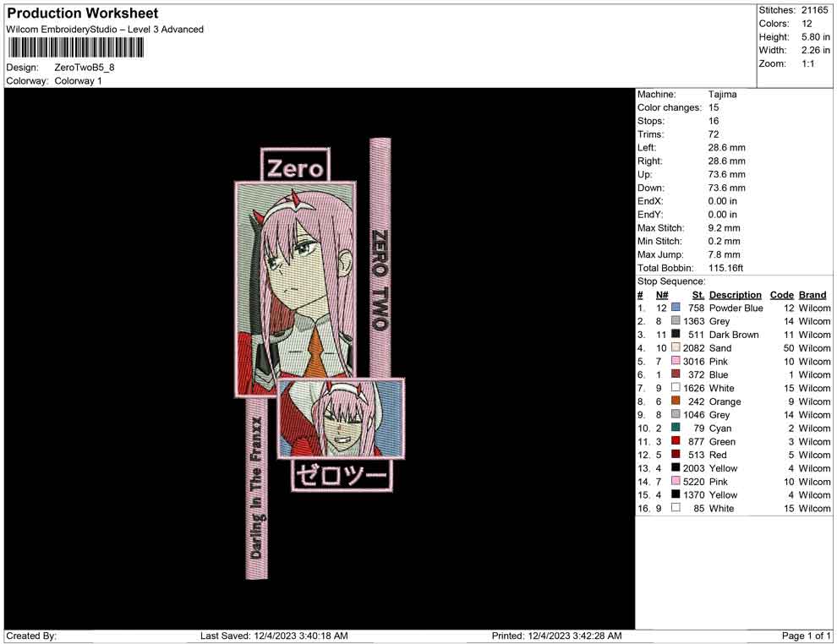Click the Max Jump value '7.8 mm'
This screenshot has height=644, width=837.
point(724,254)
